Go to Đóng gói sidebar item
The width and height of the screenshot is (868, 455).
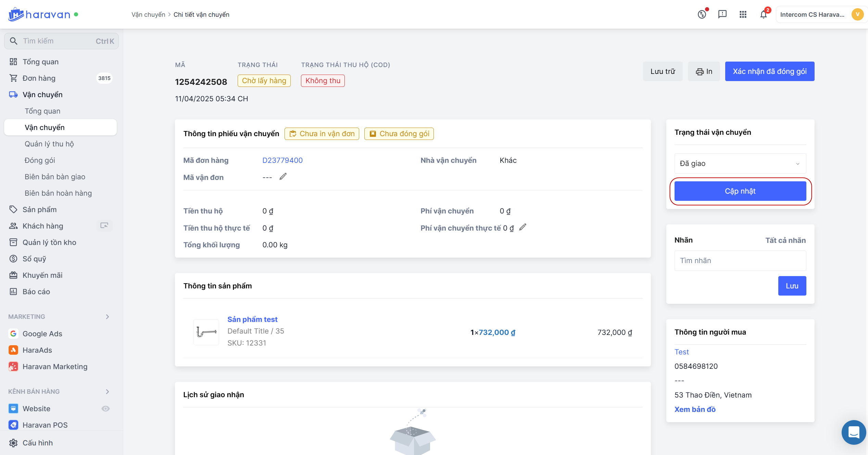point(40,160)
